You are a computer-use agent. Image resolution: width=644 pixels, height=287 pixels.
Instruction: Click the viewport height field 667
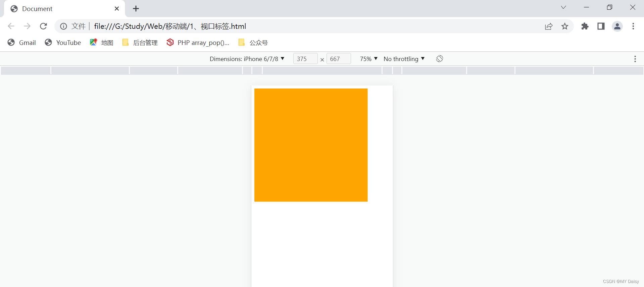[x=339, y=59]
